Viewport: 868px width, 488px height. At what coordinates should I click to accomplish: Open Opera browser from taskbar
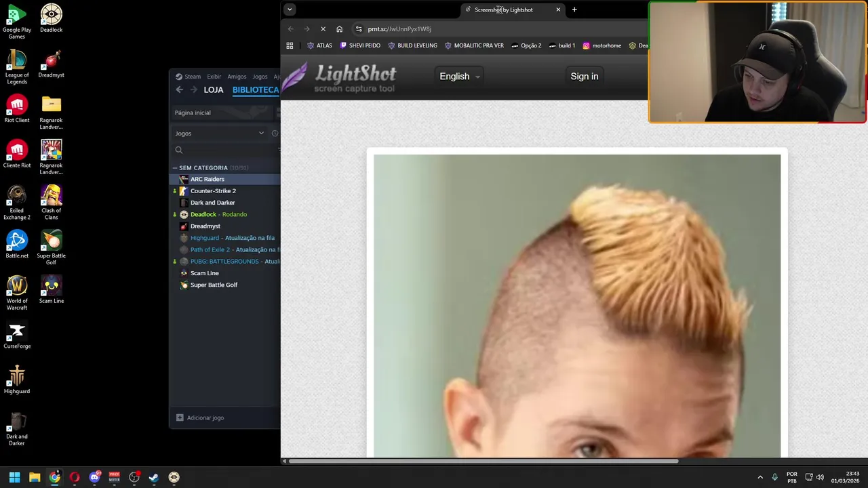[75, 477]
